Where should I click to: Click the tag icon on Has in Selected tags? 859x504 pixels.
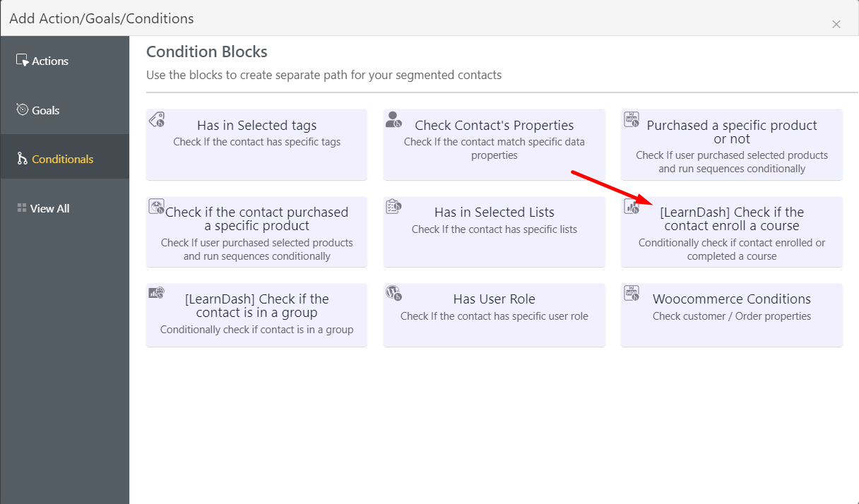(x=157, y=120)
